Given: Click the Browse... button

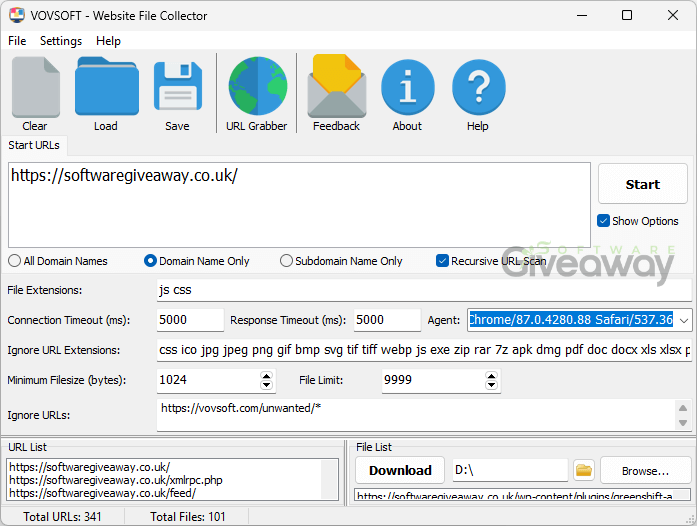Looking at the screenshot, I should 645,470.
